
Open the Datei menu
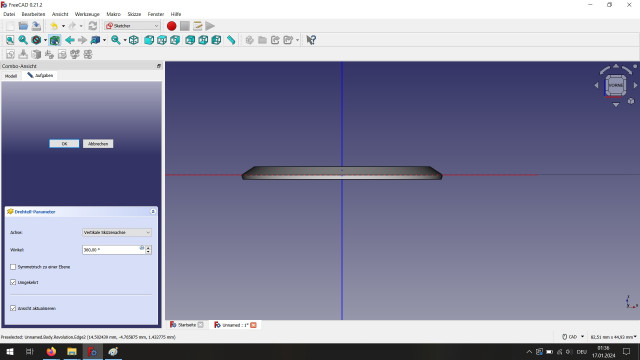pyautogui.click(x=9, y=14)
